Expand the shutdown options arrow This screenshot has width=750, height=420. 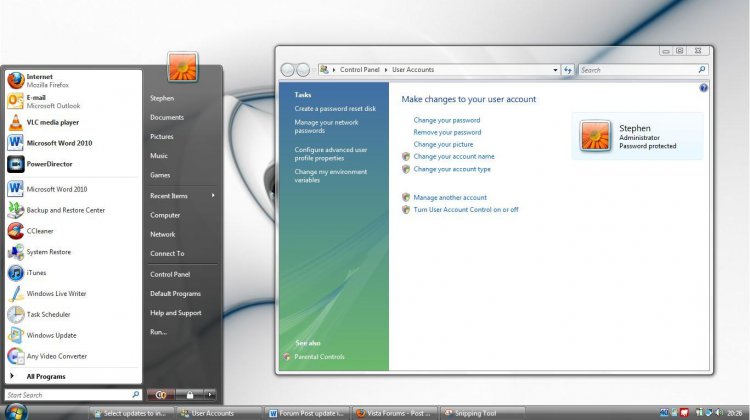[210, 395]
